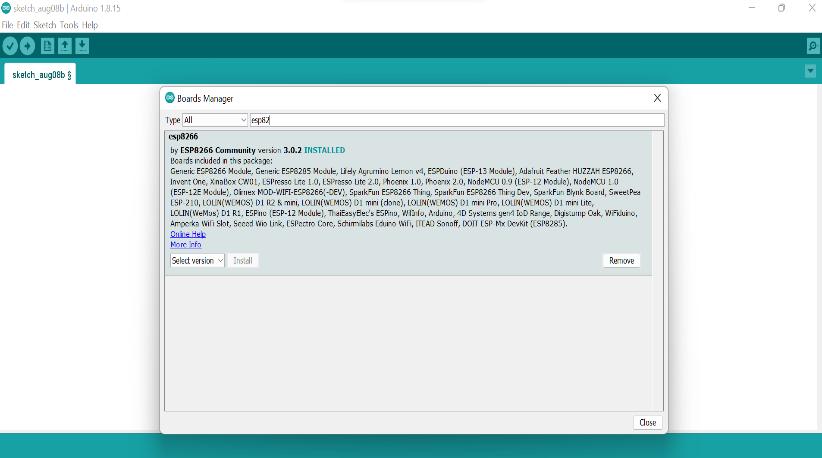This screenshot has height=458, width=822.
Task: Expand the Select version dropdown
Action: coord(197,260)
